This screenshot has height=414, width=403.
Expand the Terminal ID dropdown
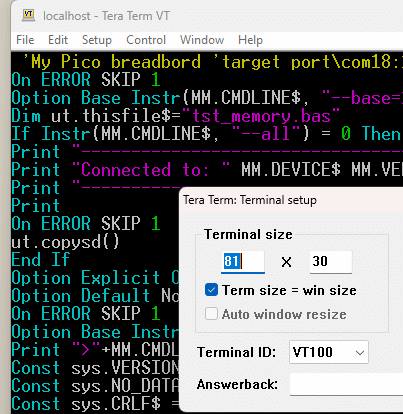[329, 352]
